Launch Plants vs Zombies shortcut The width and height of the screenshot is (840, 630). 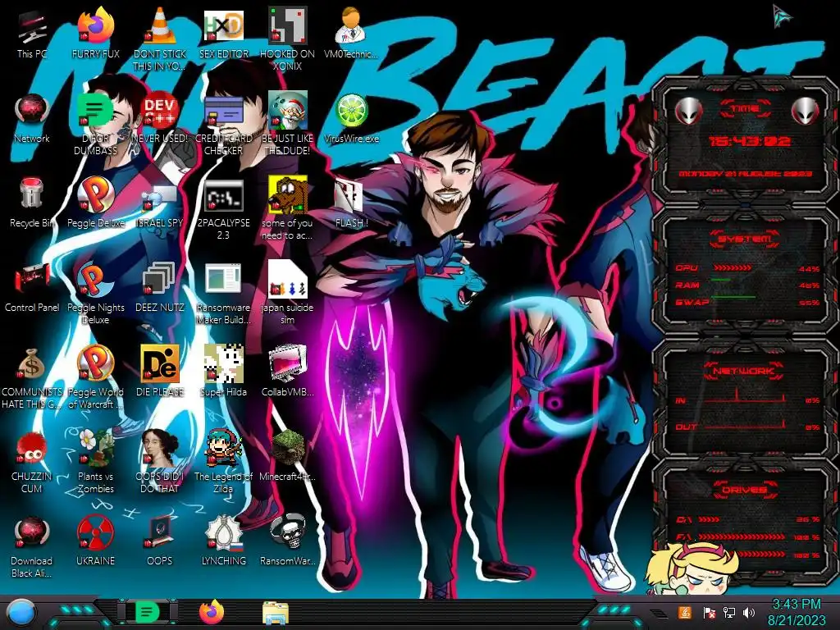pyautogui.click(x=96, y=447)
